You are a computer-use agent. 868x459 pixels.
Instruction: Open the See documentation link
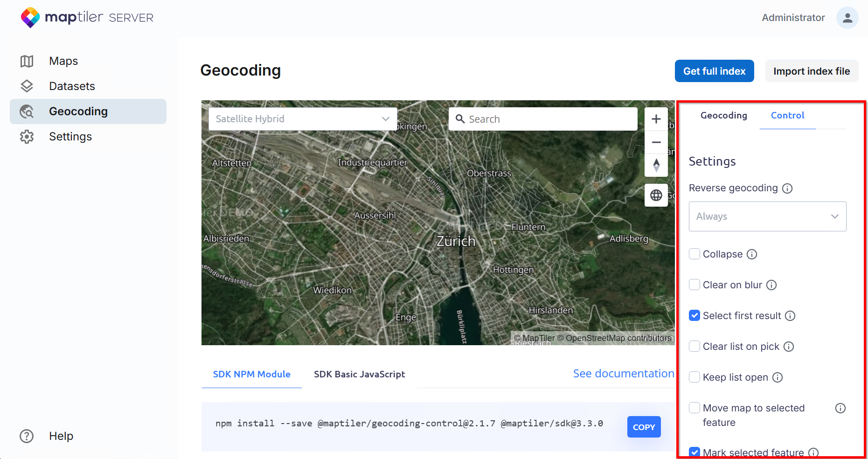click(x=623, y=374)
